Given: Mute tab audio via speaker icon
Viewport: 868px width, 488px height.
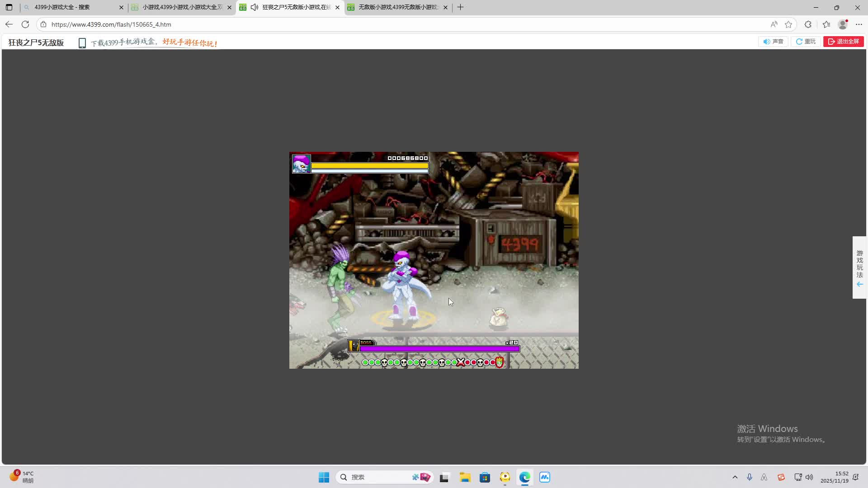Looking at the screenshot, I should [255, 7].
